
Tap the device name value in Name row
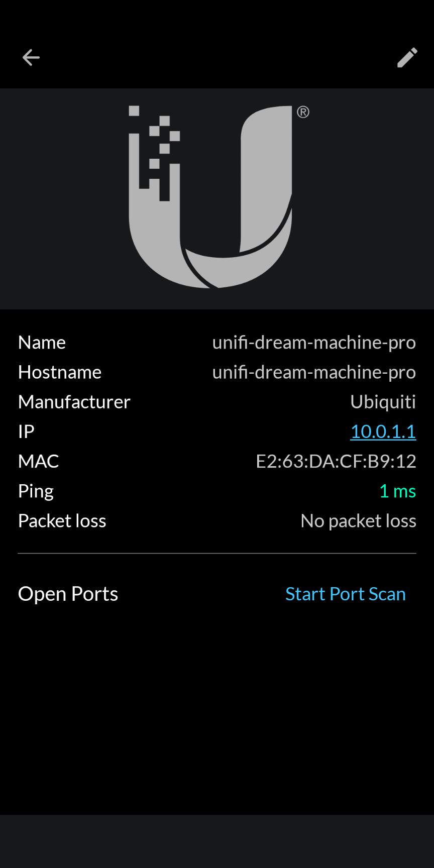click(314, 343)
